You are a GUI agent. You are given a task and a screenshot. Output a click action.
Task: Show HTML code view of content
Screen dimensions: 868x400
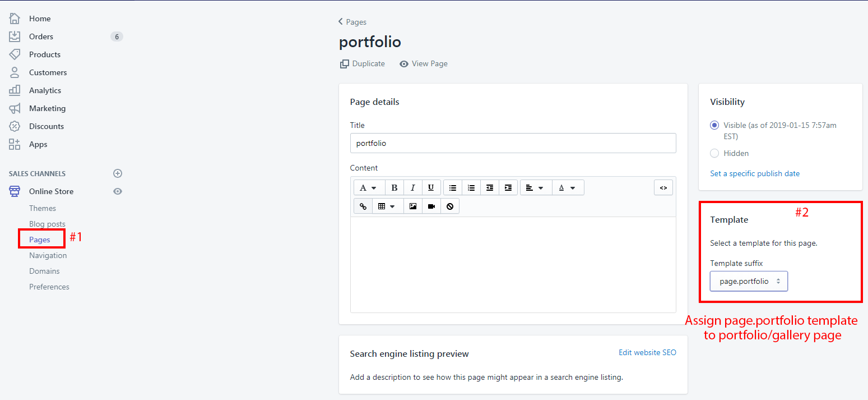(663, 188)
